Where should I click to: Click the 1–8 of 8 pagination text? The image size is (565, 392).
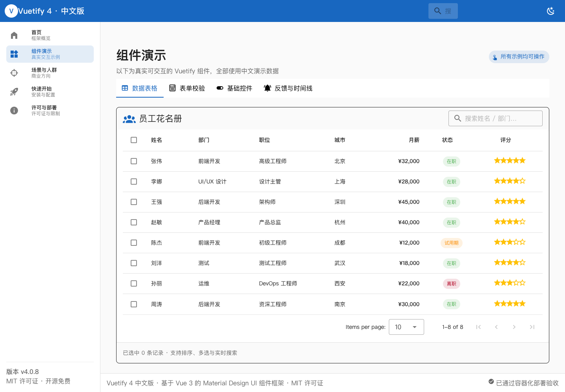tap(453, 327)
